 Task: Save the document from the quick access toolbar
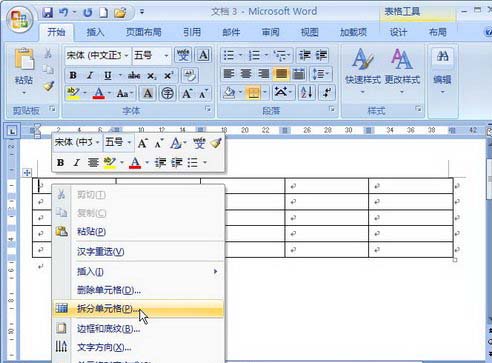pos(48,13)
